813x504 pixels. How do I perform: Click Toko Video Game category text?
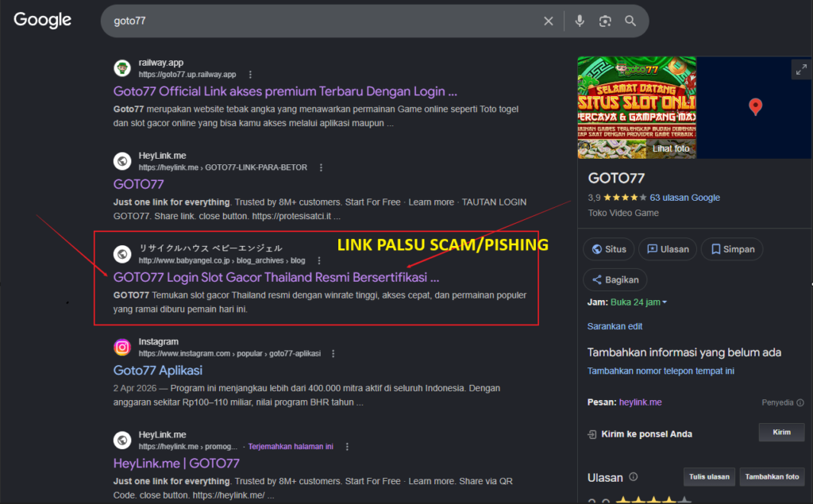(x=623, y=214)
